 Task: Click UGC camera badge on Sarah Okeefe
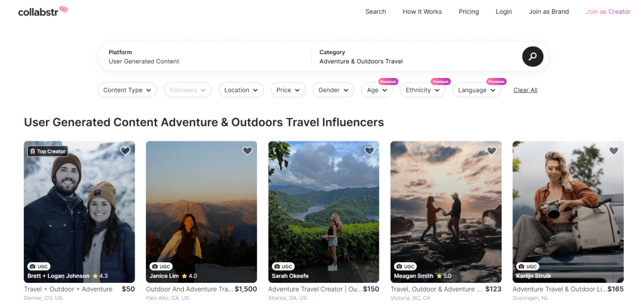click(x=284, y=267)
